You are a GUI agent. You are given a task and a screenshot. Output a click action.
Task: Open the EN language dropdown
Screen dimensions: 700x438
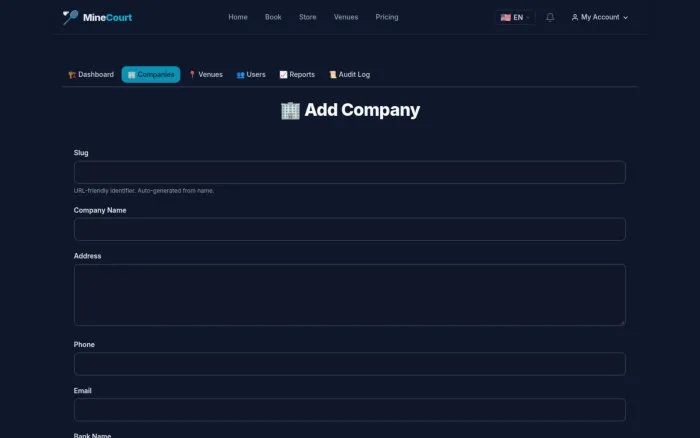[x=515, y=17]
